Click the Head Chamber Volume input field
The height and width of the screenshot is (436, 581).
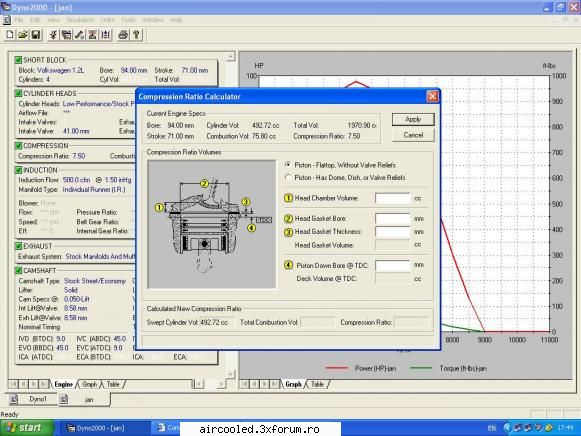(393, 198)
